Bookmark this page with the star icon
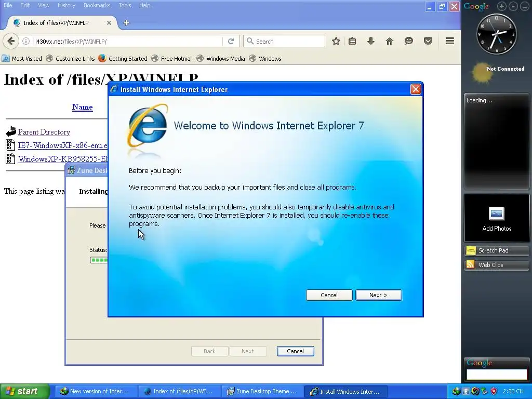532x399 pixels. 336,42
